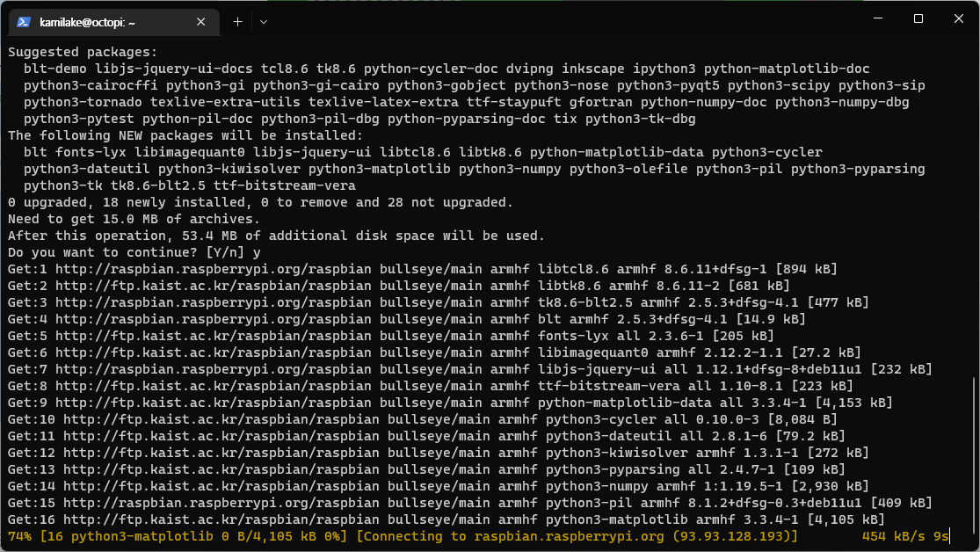This screenshot has width=980, height=552.
Task: Click the Get:3 tk8.6-blt2.5 line
Action: (x=438, y=302)
